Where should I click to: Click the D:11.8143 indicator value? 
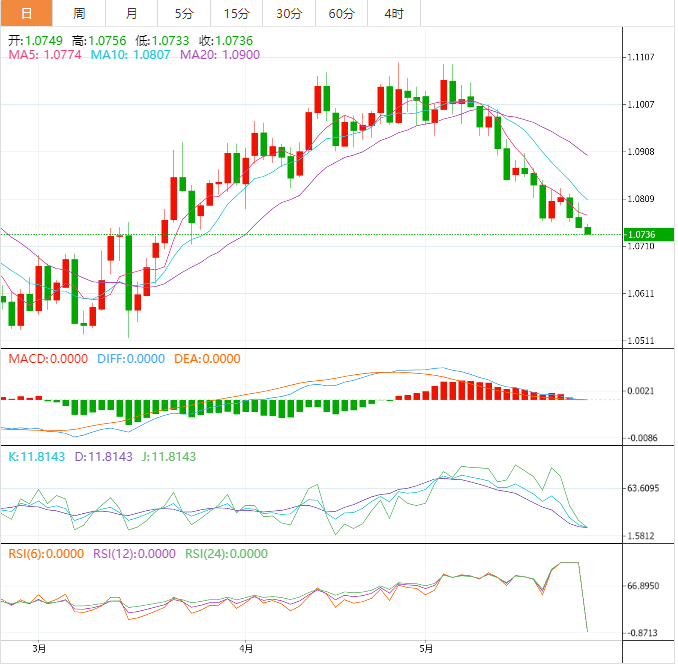(103, 457)
